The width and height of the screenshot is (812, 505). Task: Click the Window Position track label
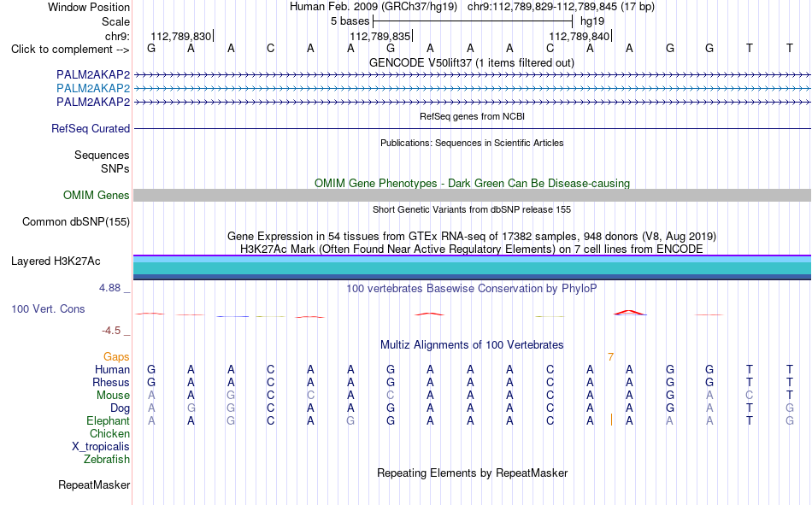[89, 7]
